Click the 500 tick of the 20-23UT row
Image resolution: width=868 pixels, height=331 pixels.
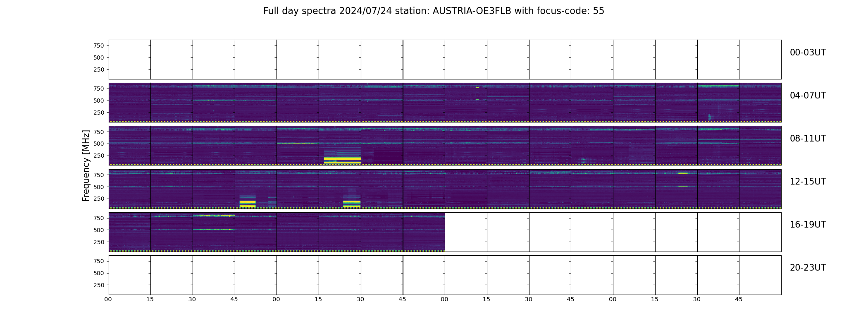[99, 273]
